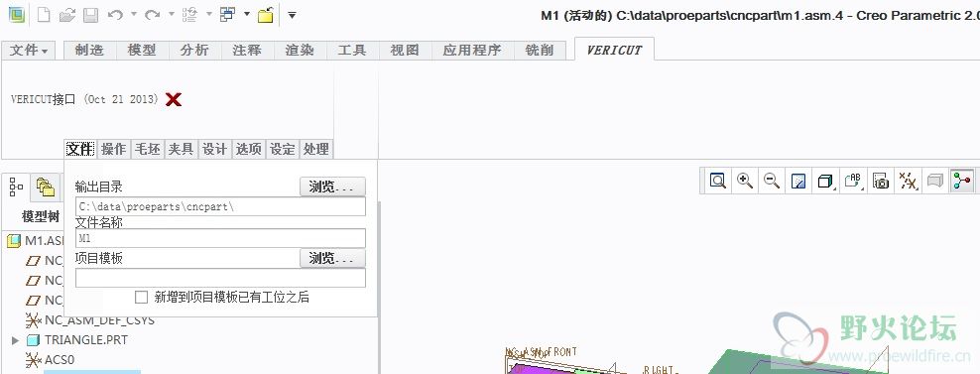
Task: Open the Folder browser panel icon
Action: point(45,187)
